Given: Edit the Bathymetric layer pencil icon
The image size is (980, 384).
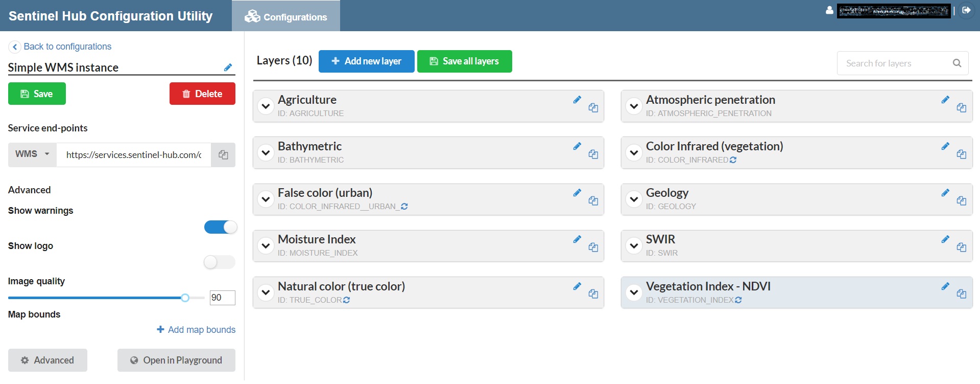Looking at the screenshot, I should point(577,146).
